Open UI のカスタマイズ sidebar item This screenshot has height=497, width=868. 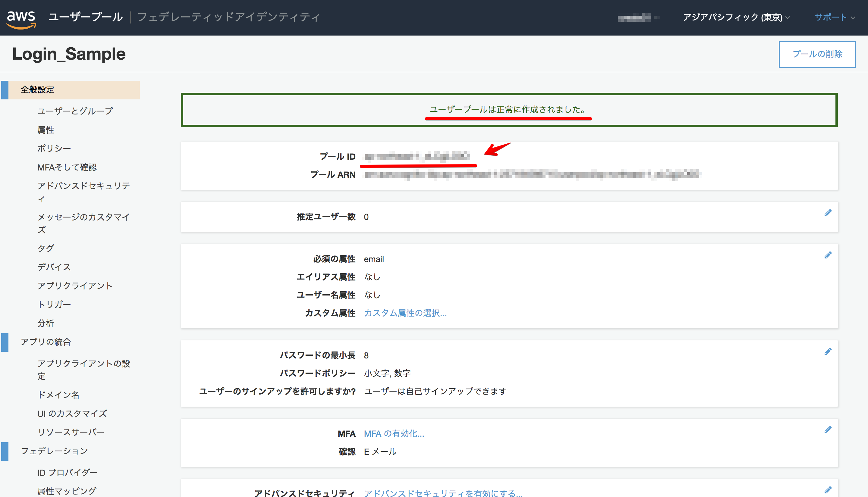tap(72, 413)
